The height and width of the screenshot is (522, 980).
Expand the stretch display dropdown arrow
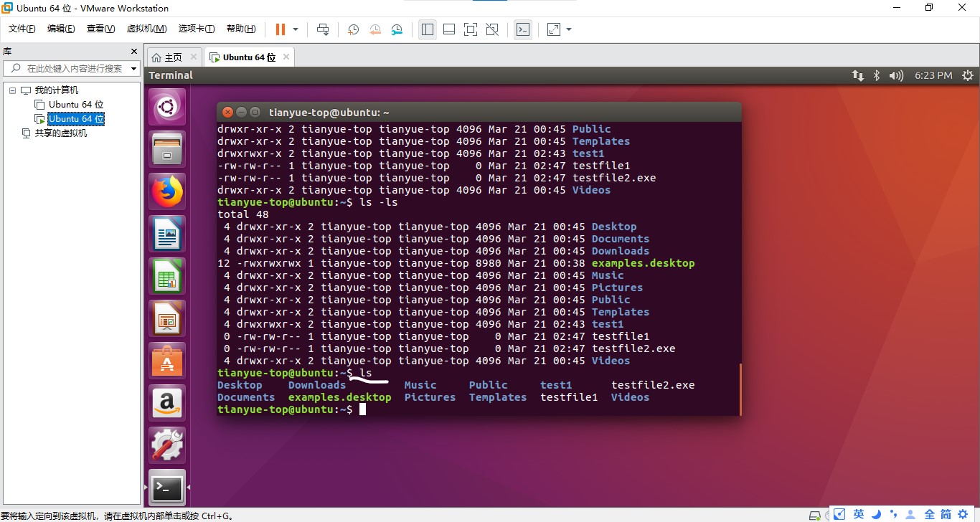pyautogui.click(x=569, y=29)
